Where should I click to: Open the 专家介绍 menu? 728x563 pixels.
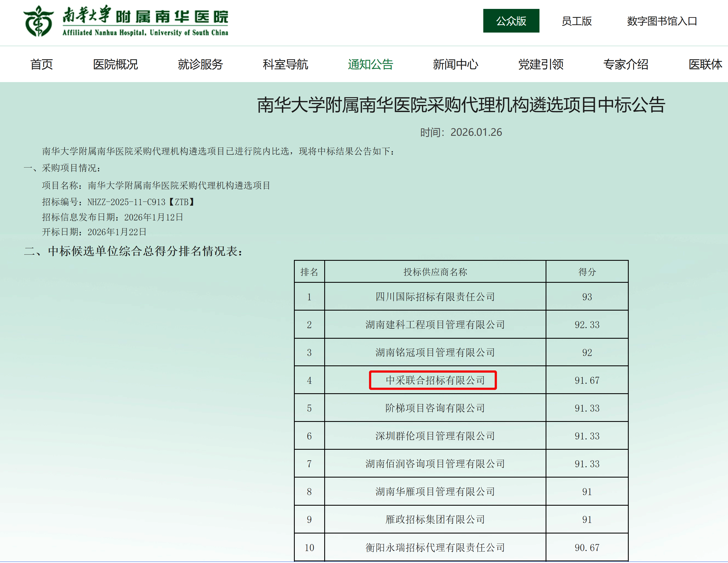pyautogui.click(x=625, y=64)
